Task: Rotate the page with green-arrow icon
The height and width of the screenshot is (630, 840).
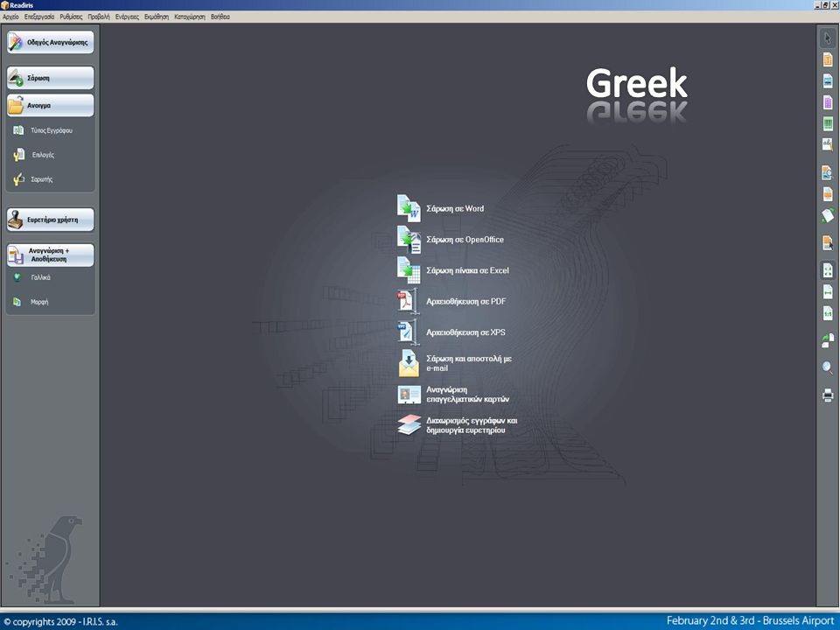Action: pyautogui.click(x=828, y=215)
